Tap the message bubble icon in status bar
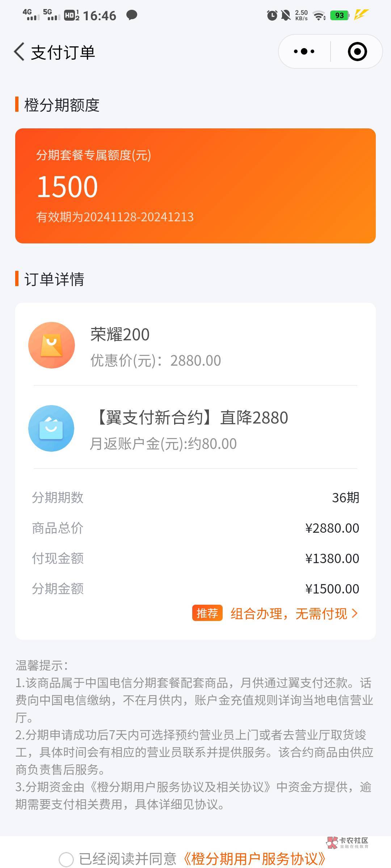 (x=131, y=15)
